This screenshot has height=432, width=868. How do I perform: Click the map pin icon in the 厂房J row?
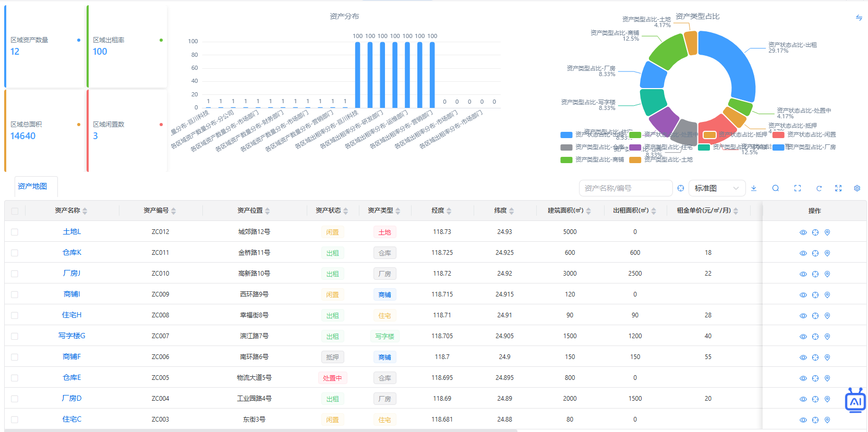pos(827,274)
